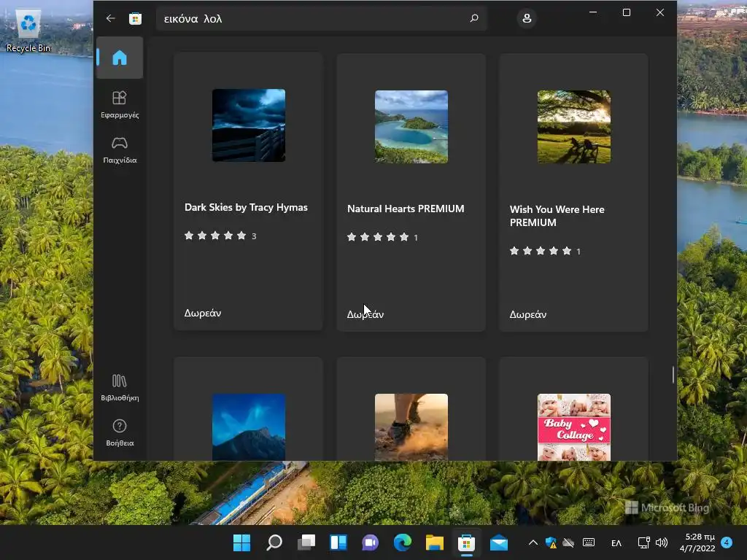
Task: Open the running shoes thumbnail
Action: [x=411, y=427]
